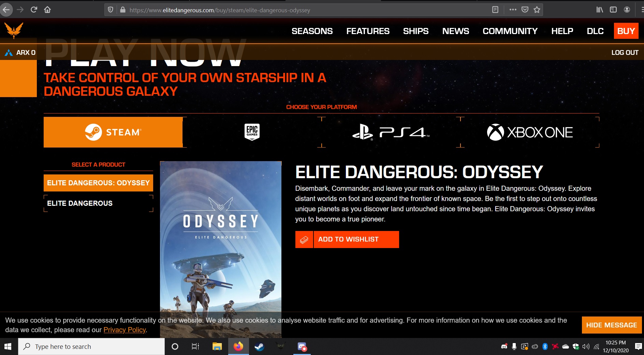The height and width of the screenshot is (355, 644).
Task: Hide the cookie message
Action: point(612,325)
